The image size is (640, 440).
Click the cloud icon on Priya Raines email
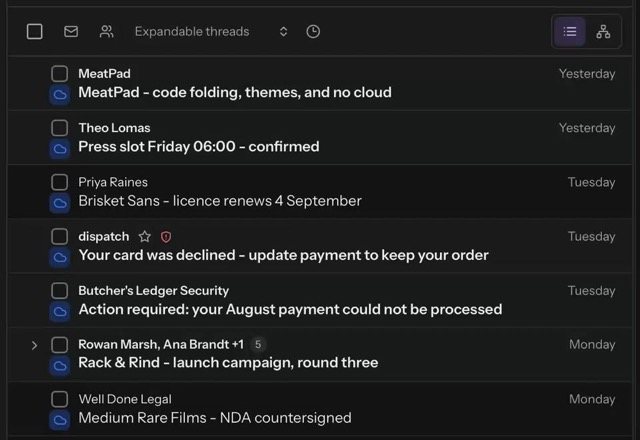60,203
